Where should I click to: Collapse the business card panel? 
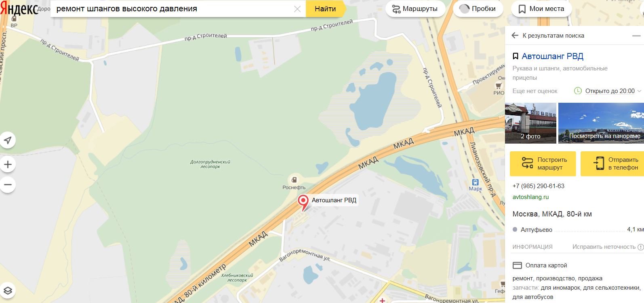tap(636, 36)
